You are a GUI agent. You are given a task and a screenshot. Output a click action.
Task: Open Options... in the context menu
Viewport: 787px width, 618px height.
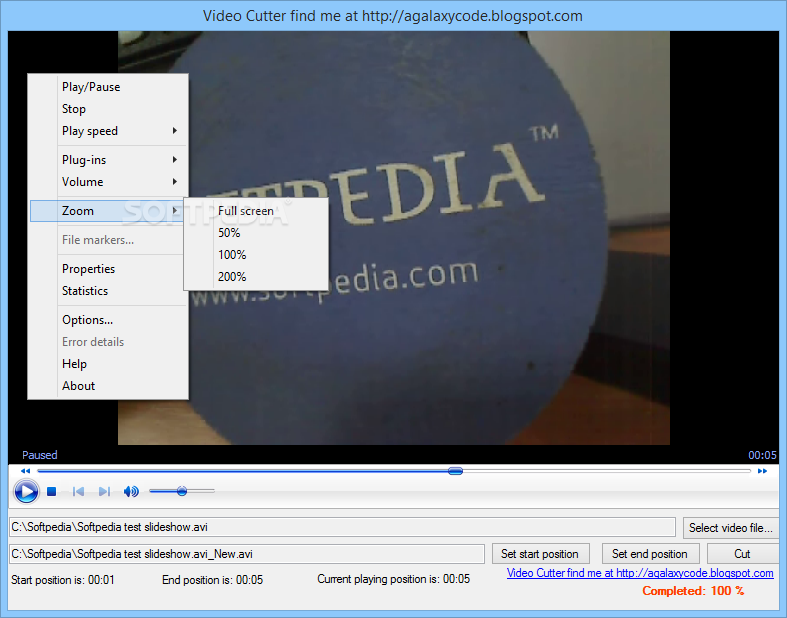point(109,320)
